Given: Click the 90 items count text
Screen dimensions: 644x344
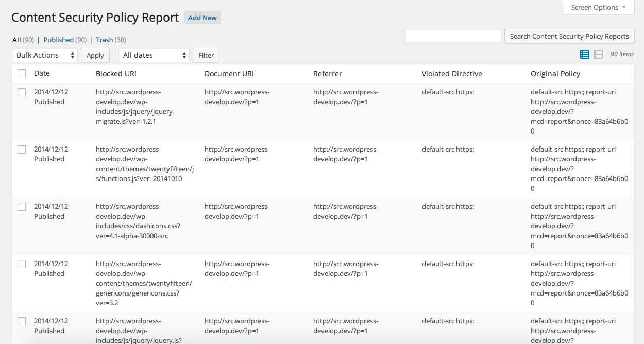Looking at the screenshot, I should (622, 54).
